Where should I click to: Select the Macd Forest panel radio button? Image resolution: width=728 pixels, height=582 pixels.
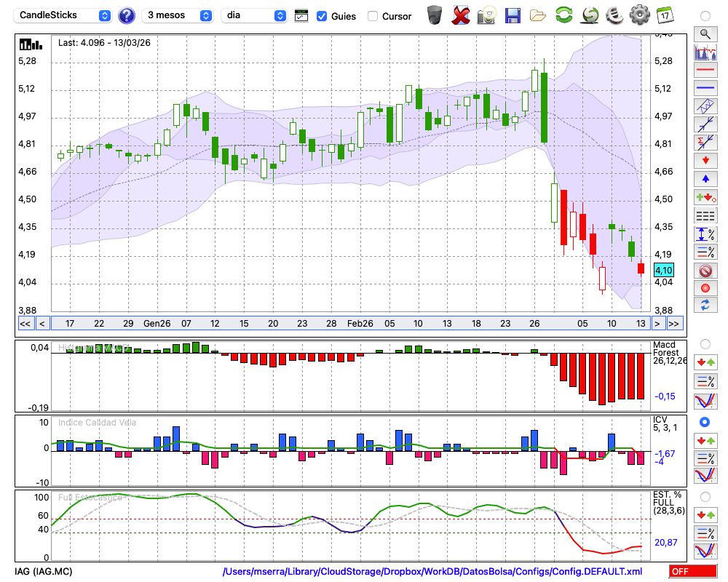tap(705, 344)
